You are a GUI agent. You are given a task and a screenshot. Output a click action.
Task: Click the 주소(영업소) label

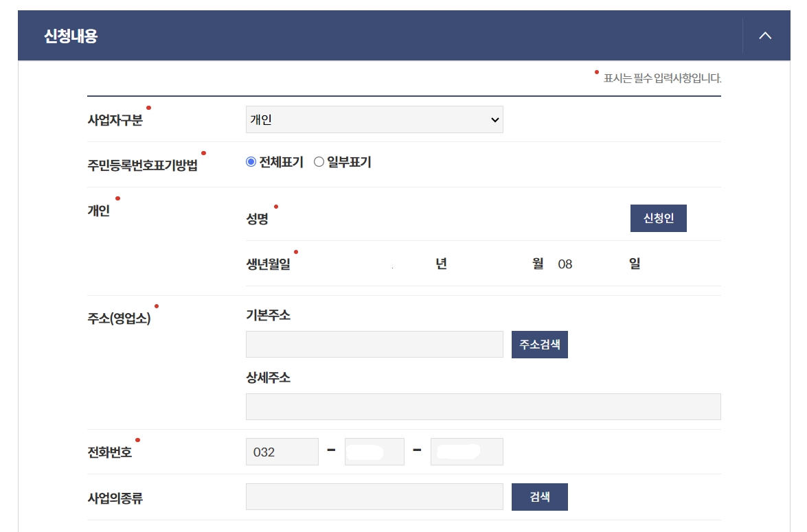click(x=119, y=318)
